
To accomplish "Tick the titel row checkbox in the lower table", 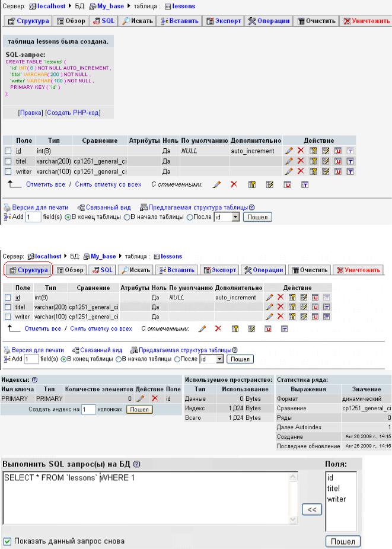I will coord(8,307).
